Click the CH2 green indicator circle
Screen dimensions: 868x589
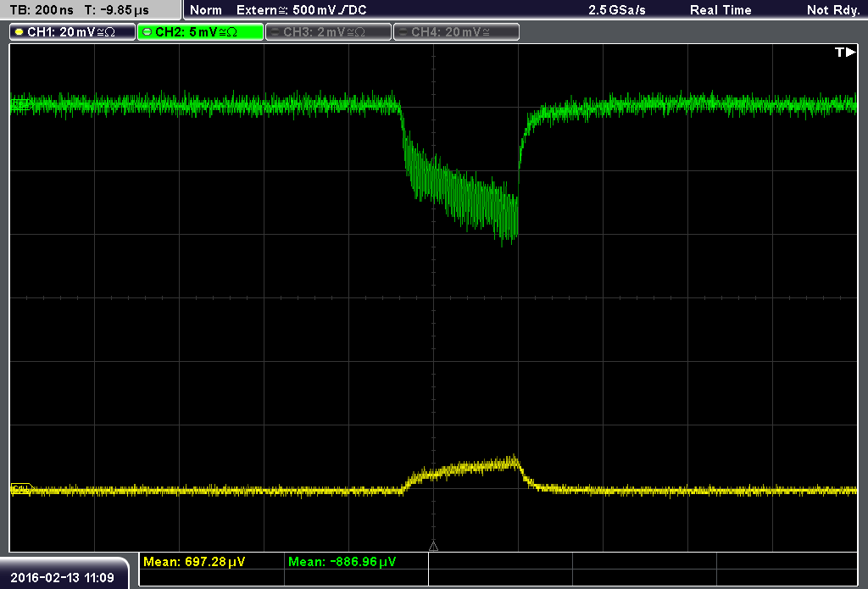[147, 32]
